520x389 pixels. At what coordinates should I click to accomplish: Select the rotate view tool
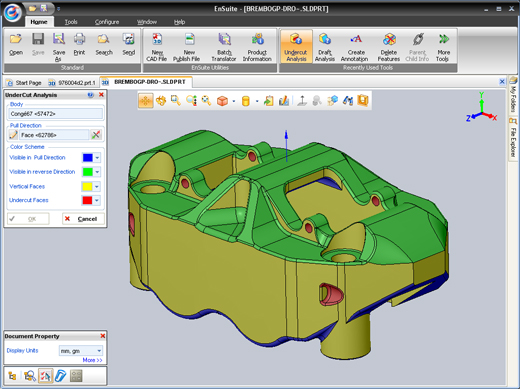[161, 101]
